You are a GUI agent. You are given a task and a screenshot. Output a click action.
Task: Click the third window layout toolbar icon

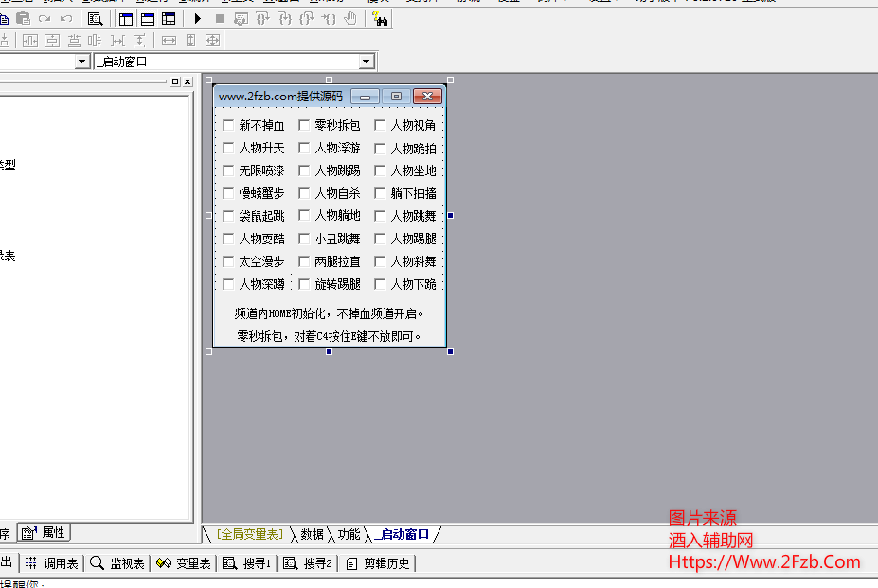pos(168,18)
